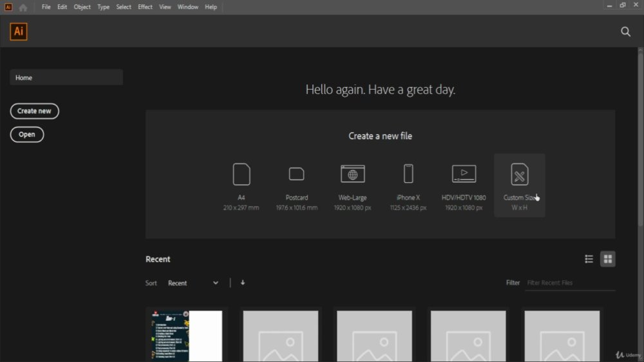Select the A4 document preset icon
644x362 pixels.
point(241,174)
